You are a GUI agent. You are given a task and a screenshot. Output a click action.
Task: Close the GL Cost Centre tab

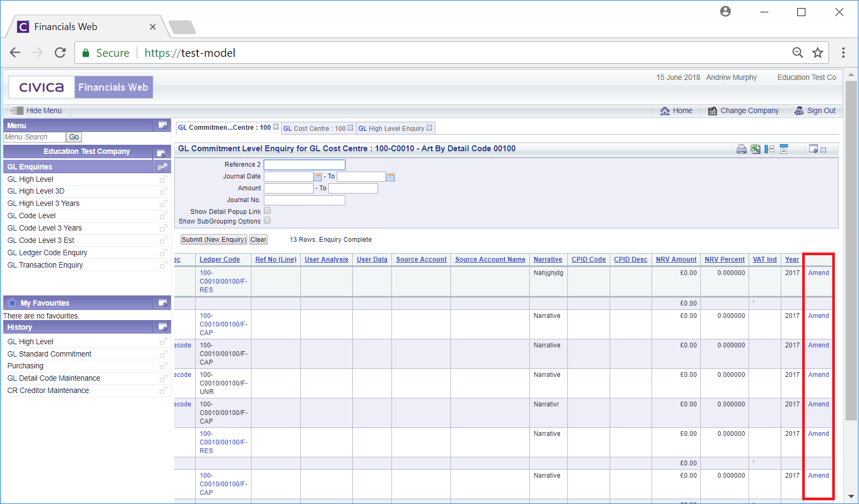coord(351,128)
